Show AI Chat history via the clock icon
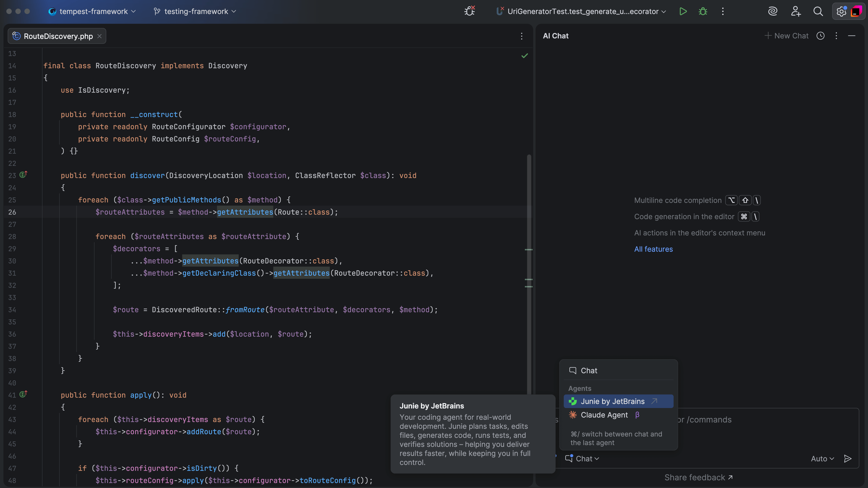 click(x=821, y=36)
